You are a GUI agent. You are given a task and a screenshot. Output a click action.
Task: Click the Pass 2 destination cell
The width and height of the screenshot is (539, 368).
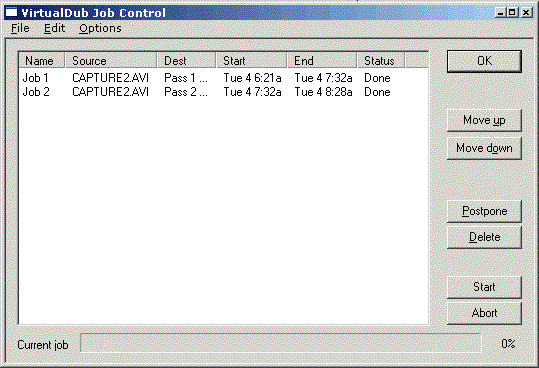click(186, 92)
